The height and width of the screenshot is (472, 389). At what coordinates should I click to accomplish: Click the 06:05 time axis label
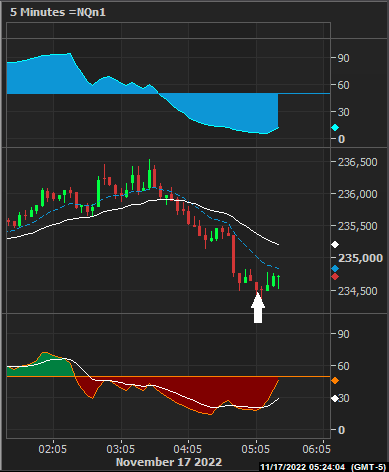pyautogui.click(x=316, y=449)
